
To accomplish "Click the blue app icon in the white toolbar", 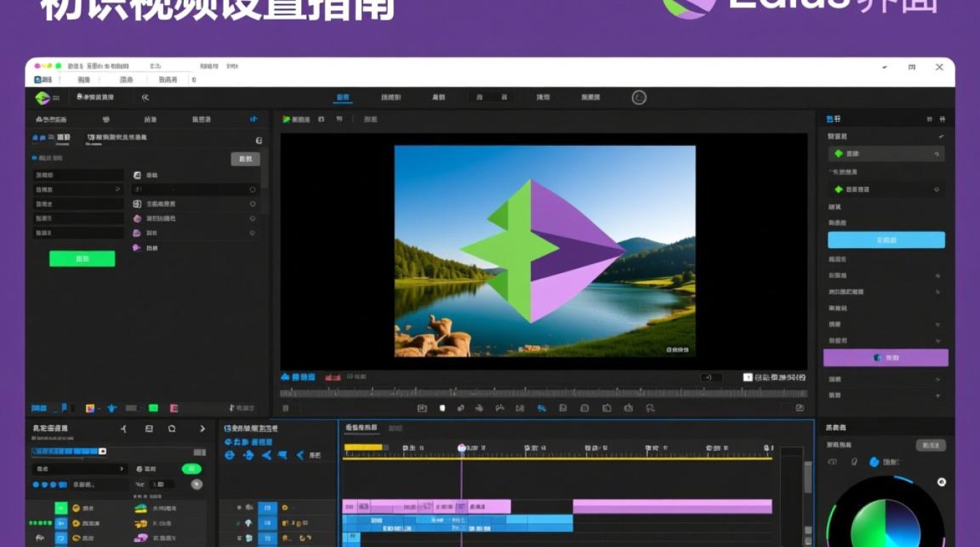I will pyautogui.click(x=37, y=79).
